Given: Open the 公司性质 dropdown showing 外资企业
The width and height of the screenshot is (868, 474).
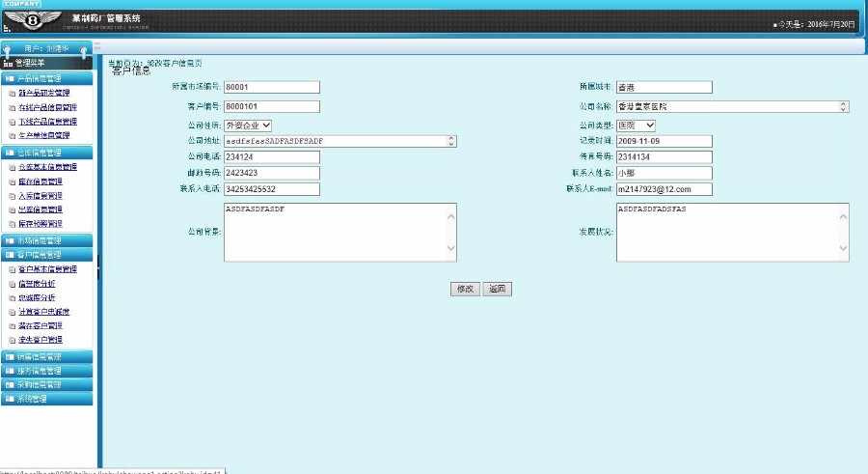Looking at the screenshot, I should click(x=248, y=125).
